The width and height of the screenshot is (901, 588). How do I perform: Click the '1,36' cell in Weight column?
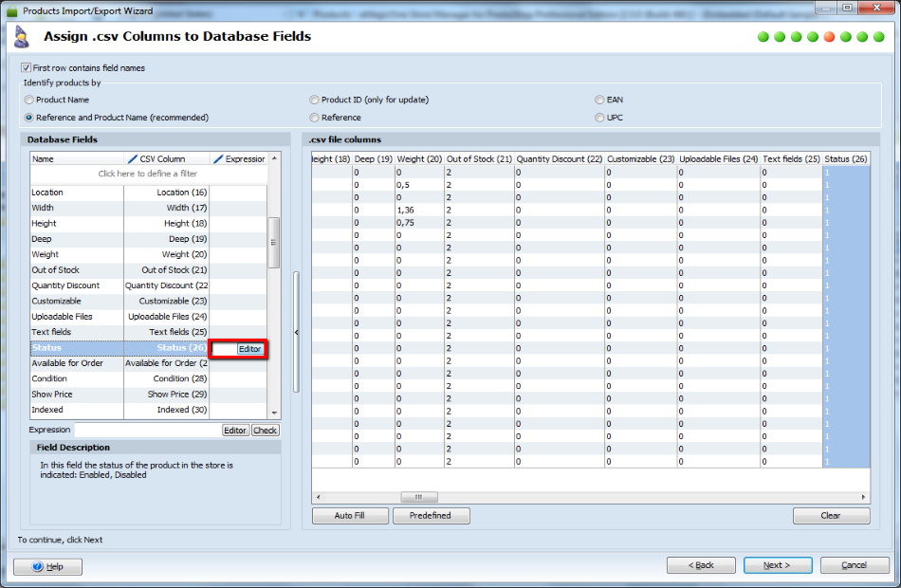click(419, 211)
